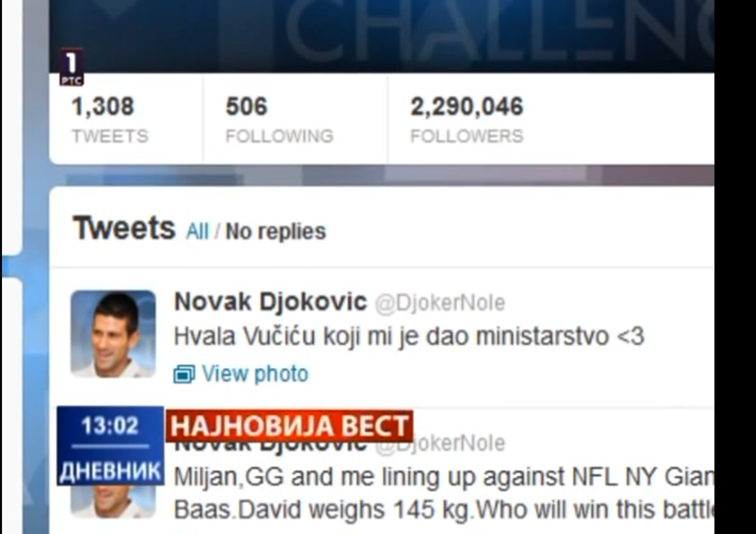The image size is (756, 534).
Task: Click the CHALLENGE header banner image
Action: click(x=381, y=36)
